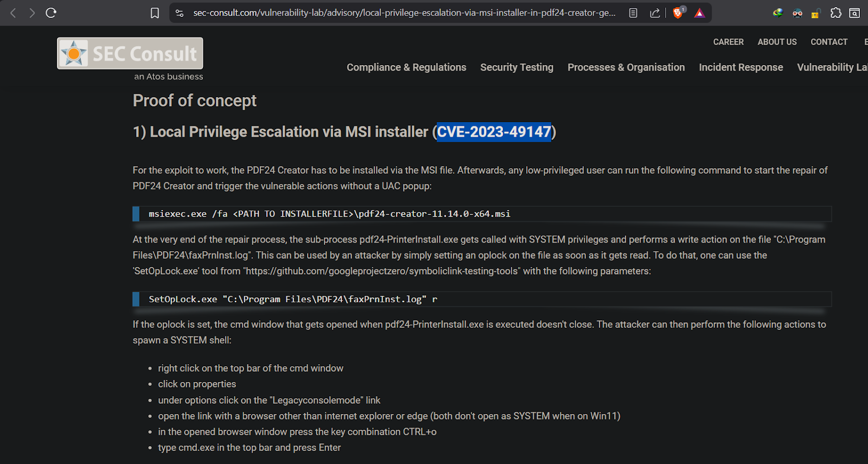Click the 'Proof of concept' heading
The image size is (868, 464).
pos(195,100)
